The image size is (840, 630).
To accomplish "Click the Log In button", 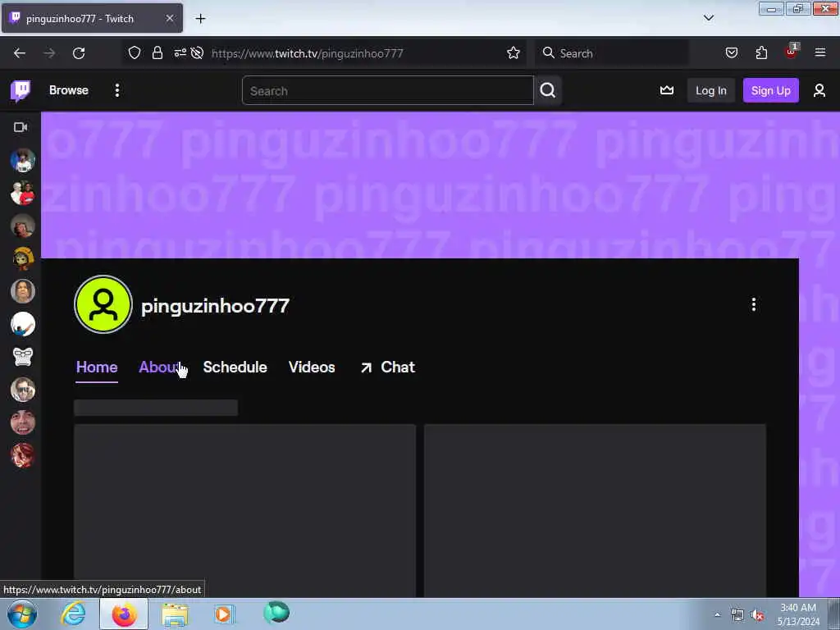I will tap(711, 90).
